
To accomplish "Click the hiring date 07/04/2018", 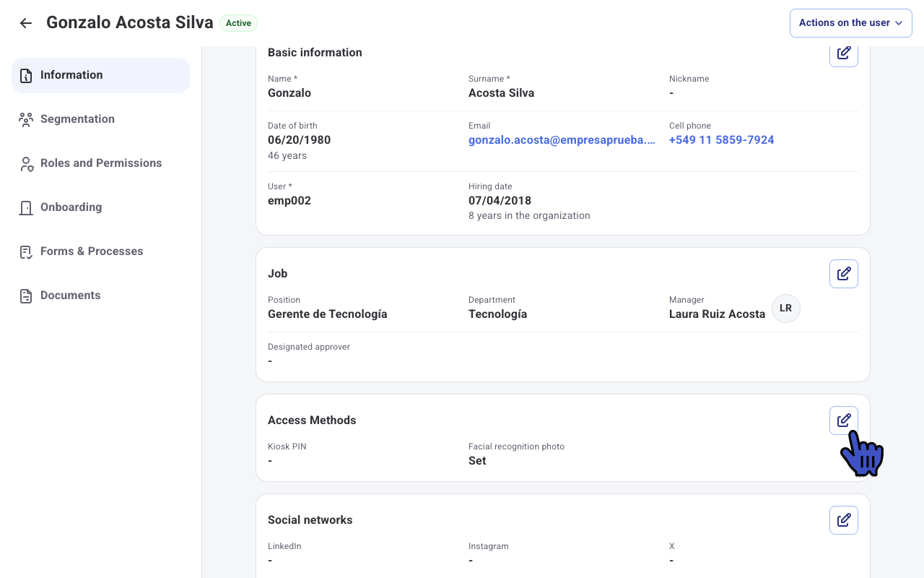I will 500,201.
